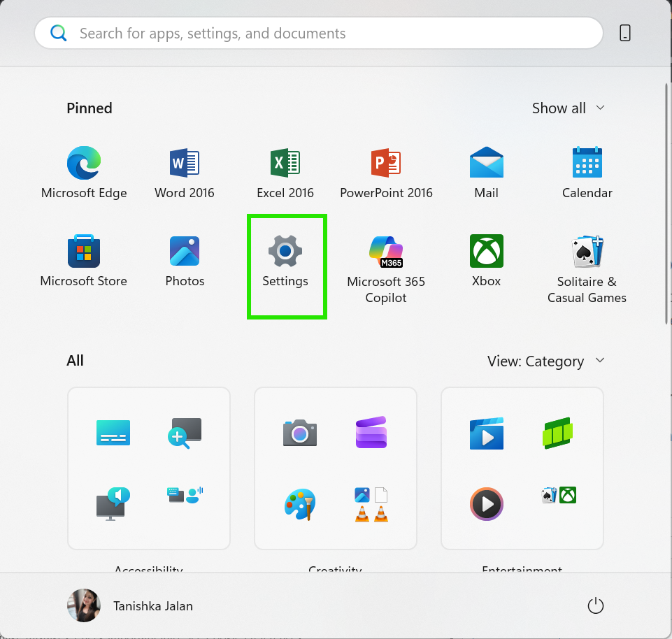This screenshot has width=672, height=639.
Task: Start PowerPoint 2016
Action: (386, 172)
